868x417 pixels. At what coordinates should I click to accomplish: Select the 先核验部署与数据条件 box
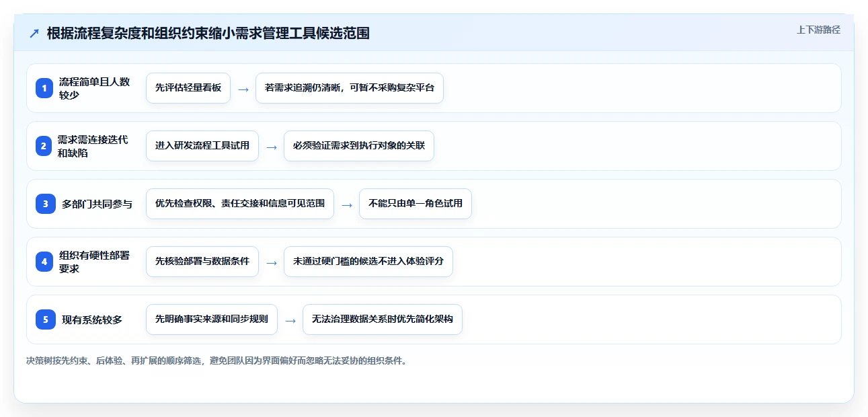(202, 262)
